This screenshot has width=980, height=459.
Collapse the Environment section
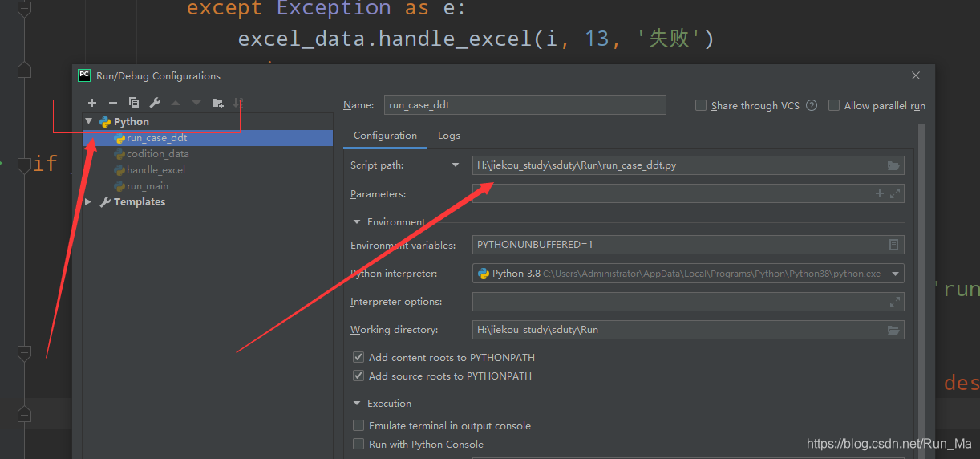[357, 222]
